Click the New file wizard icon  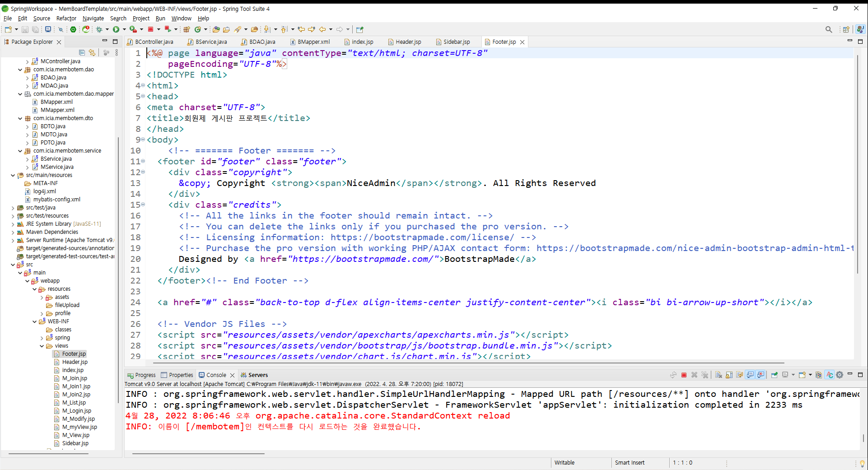pyautogui.click(x=8, y=29)
